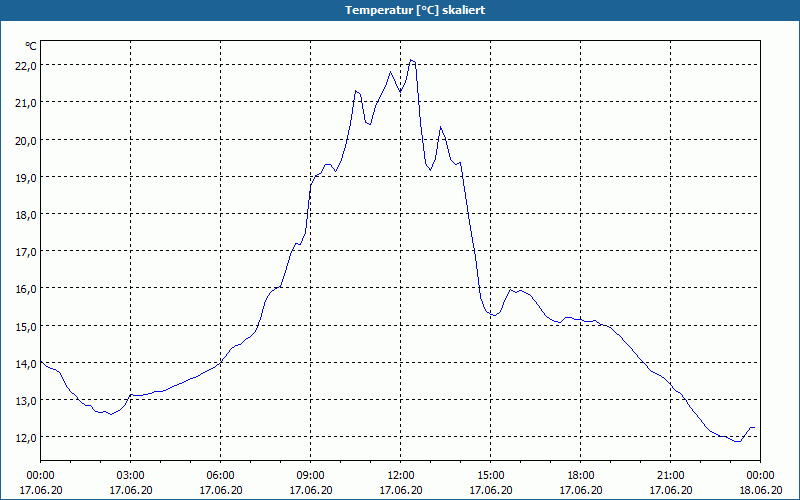The width and height of the screenshot is (800, 500).
Task: Select the 21:00 time axis label
Action: point(670,476)
